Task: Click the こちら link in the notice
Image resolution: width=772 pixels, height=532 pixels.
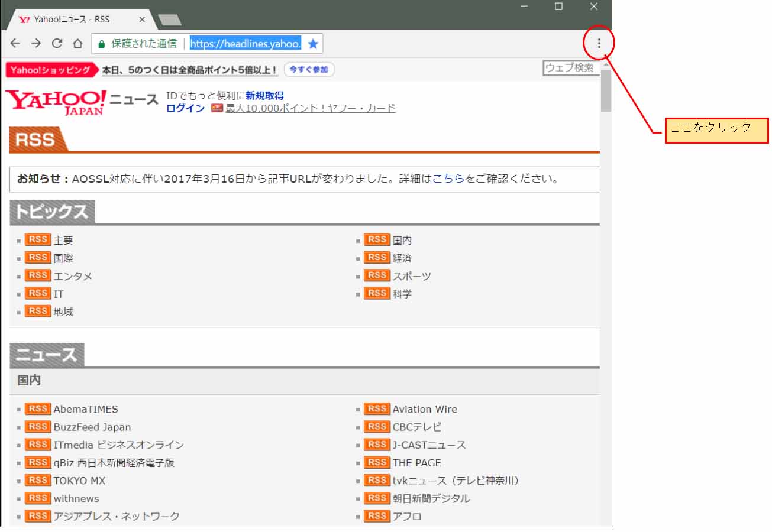Action: click(x=448, y=179)
